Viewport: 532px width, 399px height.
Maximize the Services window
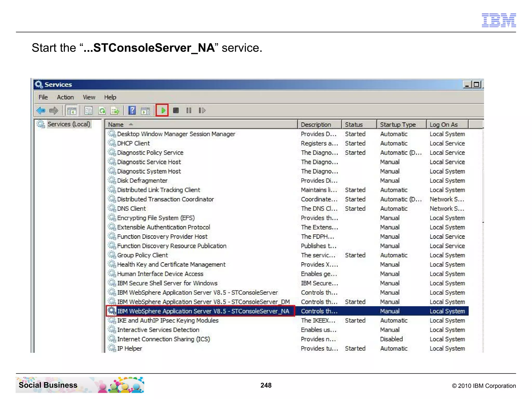476,85
